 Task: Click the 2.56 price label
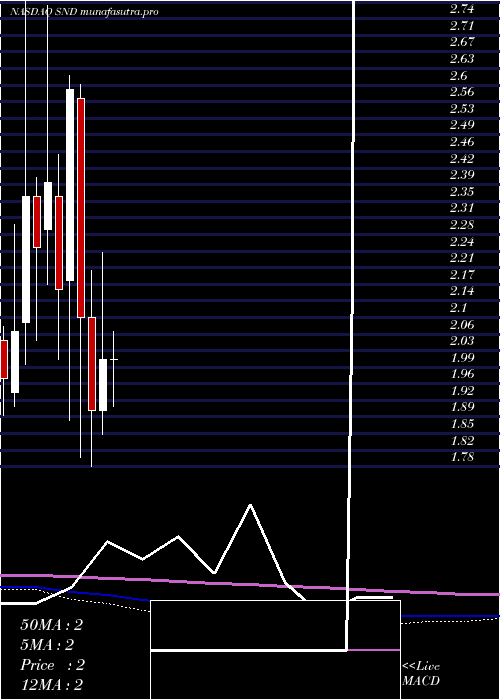coord(462,92)
